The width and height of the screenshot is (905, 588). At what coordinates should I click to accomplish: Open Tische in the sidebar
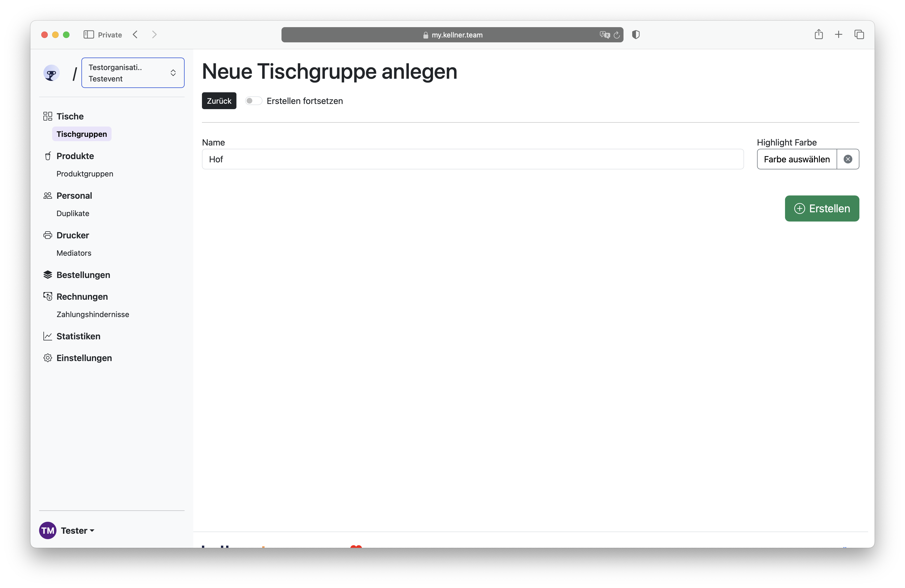click(70, 116)
